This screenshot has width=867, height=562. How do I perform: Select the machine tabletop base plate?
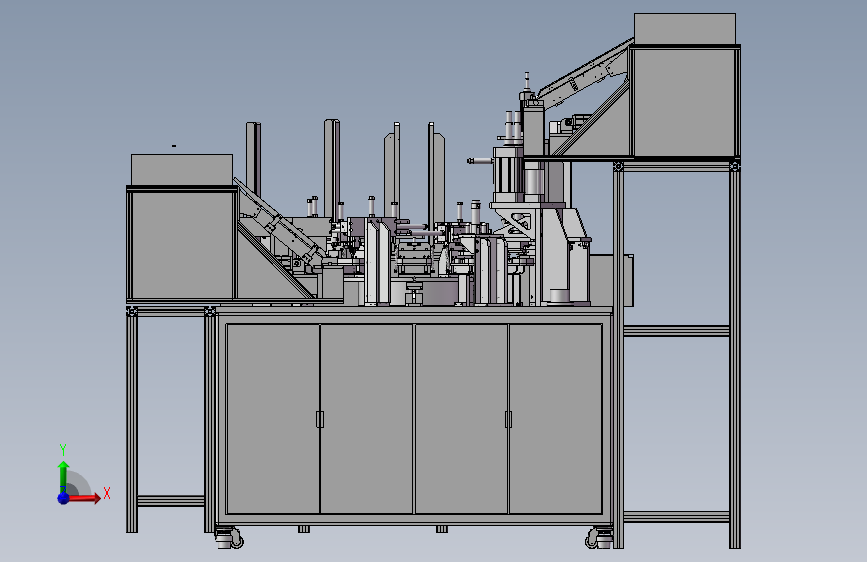coord(415,310)
